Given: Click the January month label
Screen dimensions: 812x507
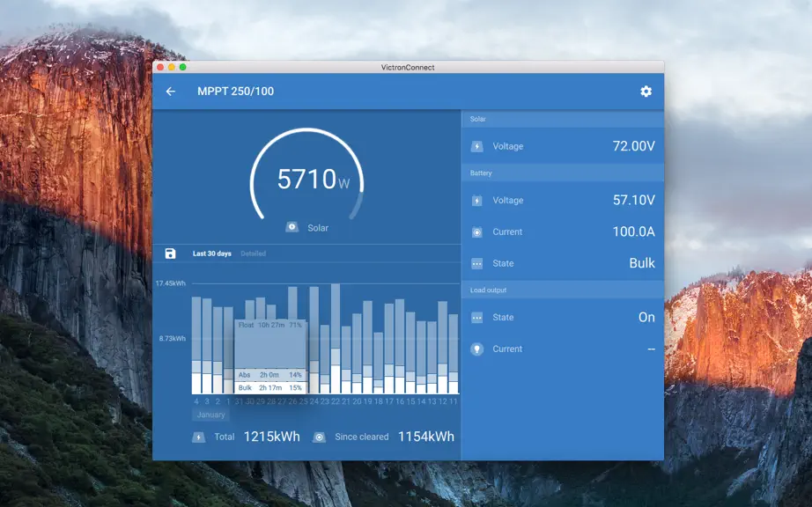Looking at the screenshot, I should (210, 415).
